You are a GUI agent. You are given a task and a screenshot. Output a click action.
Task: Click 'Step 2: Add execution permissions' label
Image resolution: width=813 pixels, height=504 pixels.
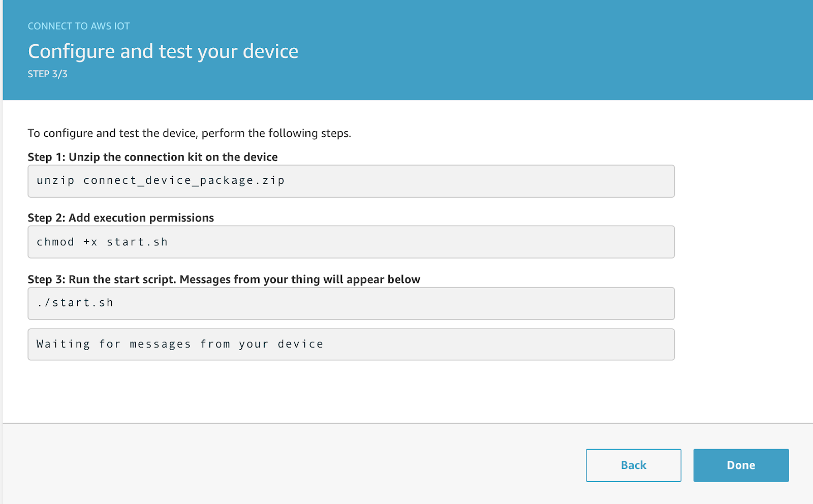pyautogui.click(x=121, y=218)
